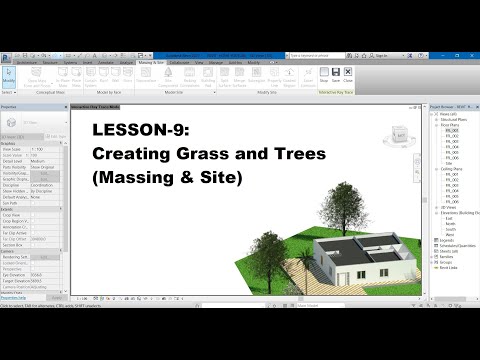Select the Parking Component tool
480x360 pixels.
click(190, 77)
